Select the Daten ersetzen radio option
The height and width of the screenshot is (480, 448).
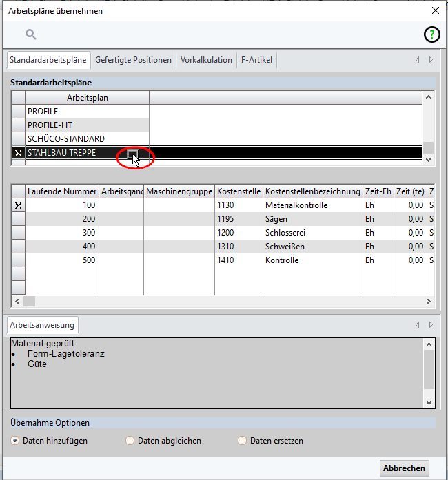pos(242,441)
